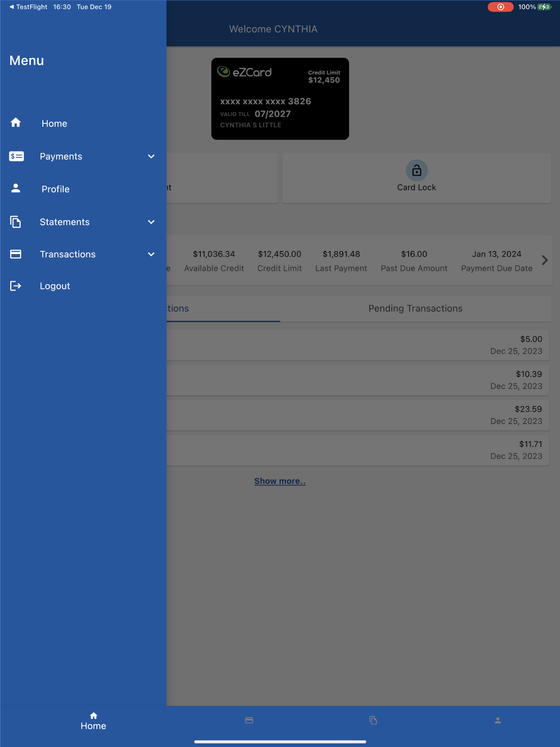
Task: Tap the Menu heading in drawer
Action: point(27,60)
